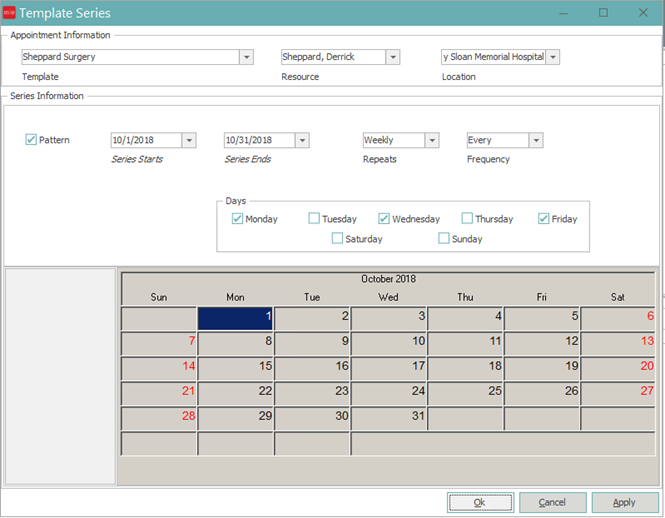Select October 15 in the calendar
This screenshot has width=665, height=518.
pyautogui.click(x=235, y=369)
